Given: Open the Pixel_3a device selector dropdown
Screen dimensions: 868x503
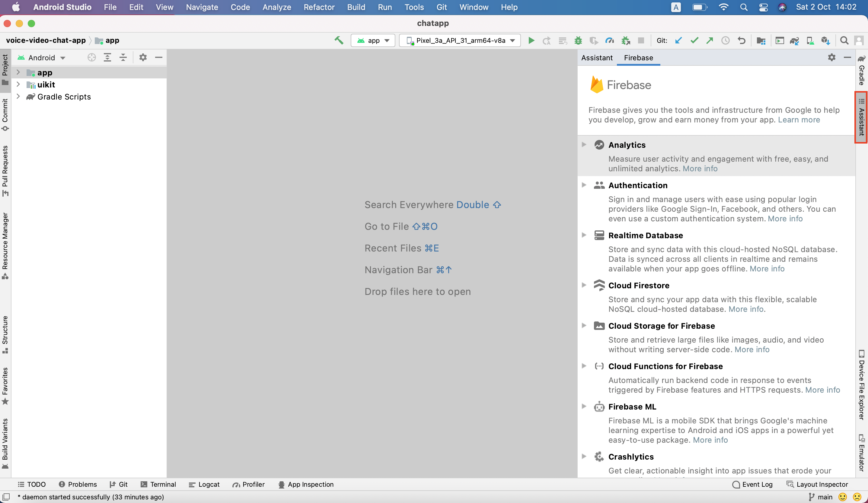Looking at the screenshot, I should (460, 41).
